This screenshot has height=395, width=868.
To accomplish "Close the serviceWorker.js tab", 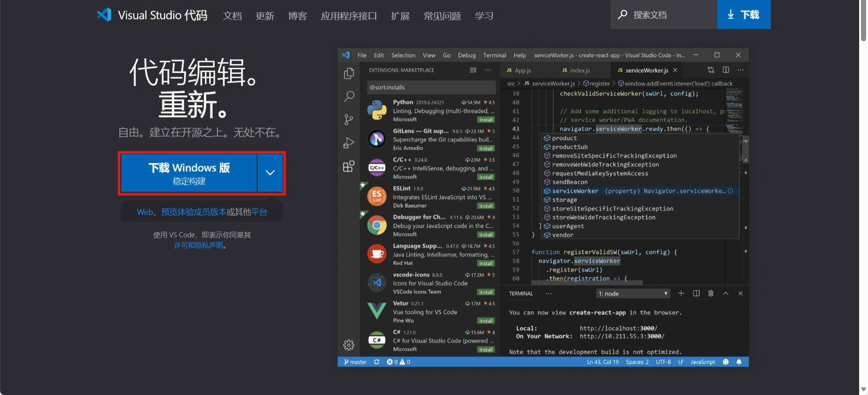I will point(675,70).
